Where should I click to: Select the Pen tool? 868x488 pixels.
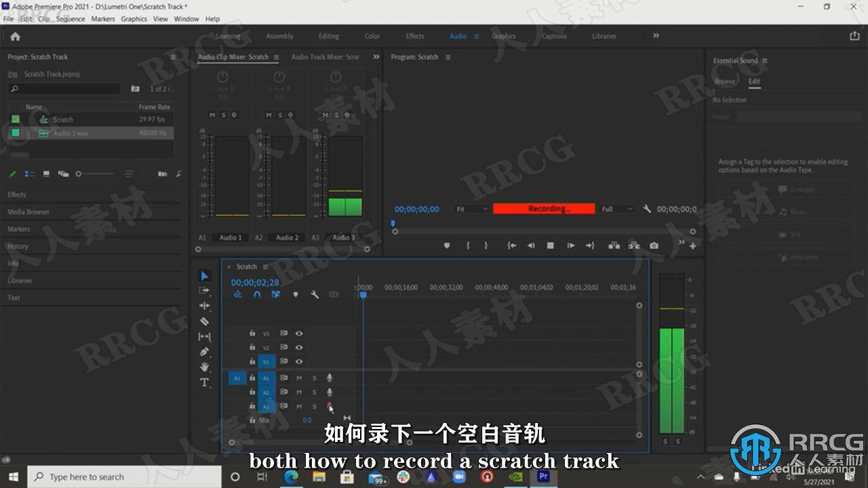tap(204, 352)
